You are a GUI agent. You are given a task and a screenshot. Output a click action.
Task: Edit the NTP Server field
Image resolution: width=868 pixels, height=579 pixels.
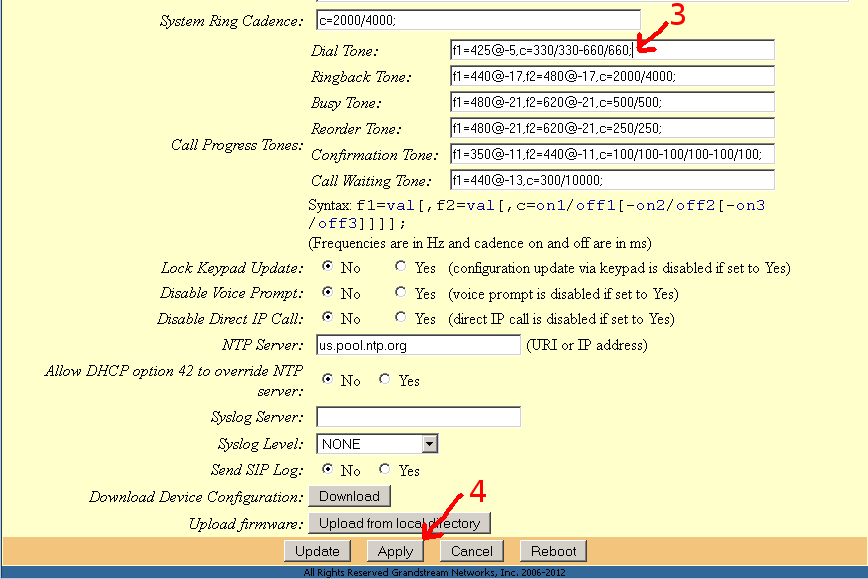point(418,345)
